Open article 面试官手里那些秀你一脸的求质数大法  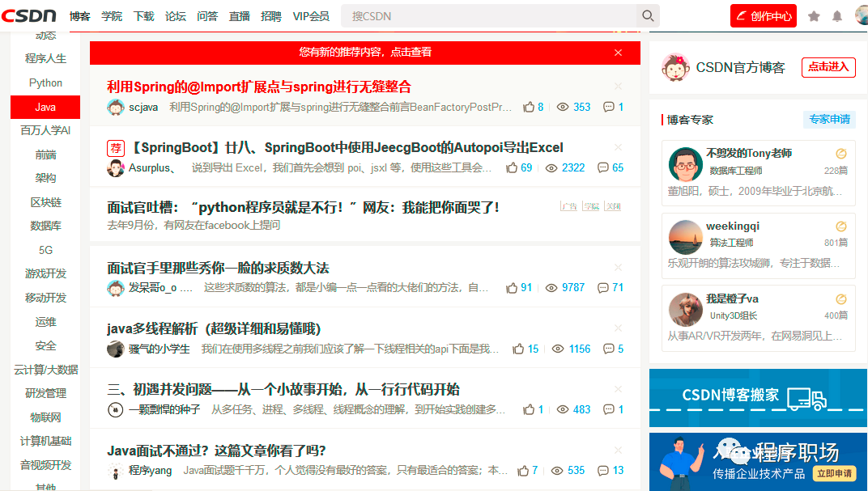tap(218, 269)
